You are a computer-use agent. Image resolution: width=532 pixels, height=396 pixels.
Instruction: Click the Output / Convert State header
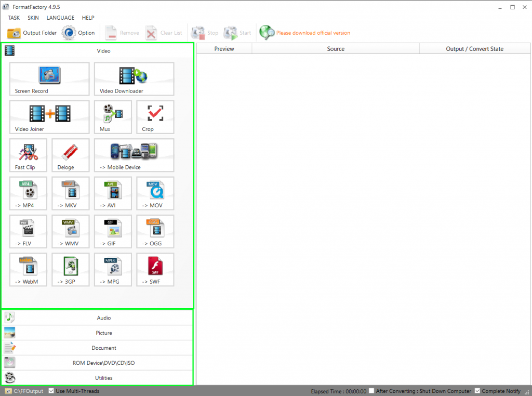(x=475, y=49)
